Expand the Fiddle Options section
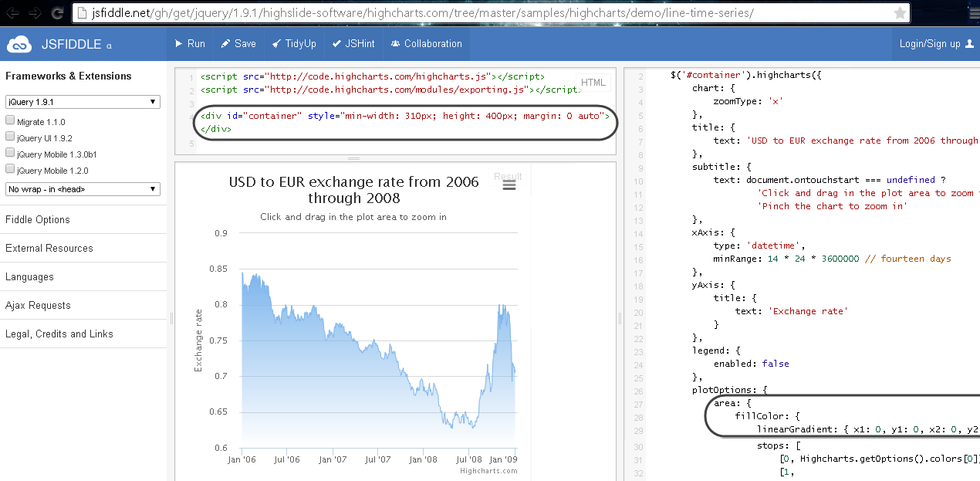 83,219
